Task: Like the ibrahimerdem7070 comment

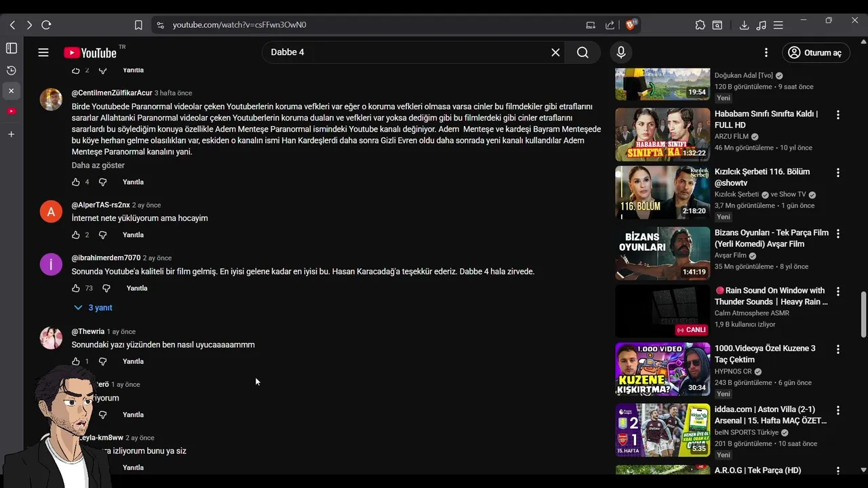Action: (x=76, y=288)
